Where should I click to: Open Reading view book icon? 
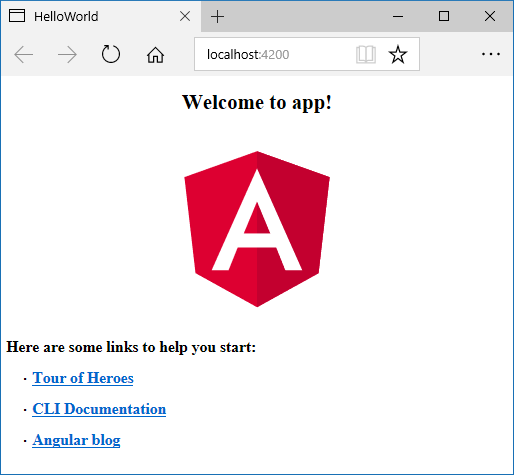[366, 54]
